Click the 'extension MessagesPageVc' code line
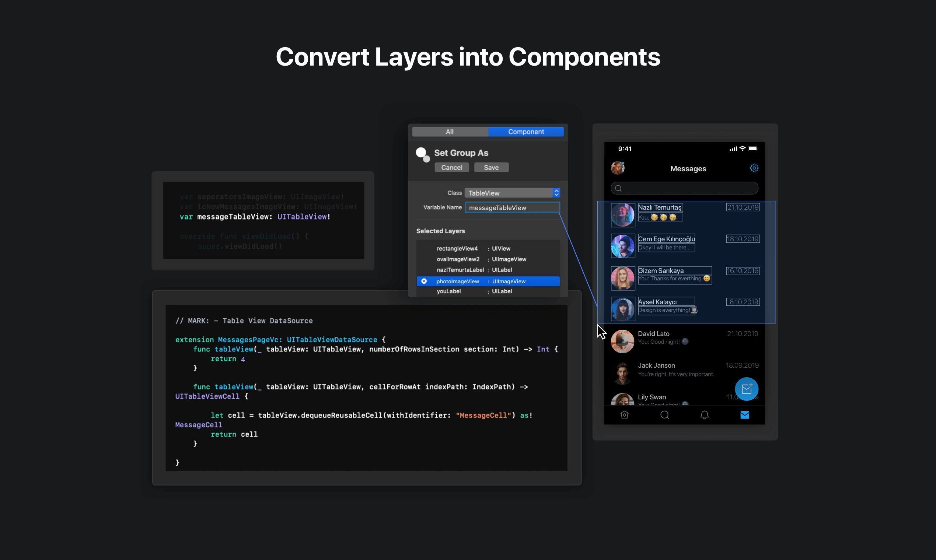The height and width of the screenshot is (560, 936). (x=280, y=340)
